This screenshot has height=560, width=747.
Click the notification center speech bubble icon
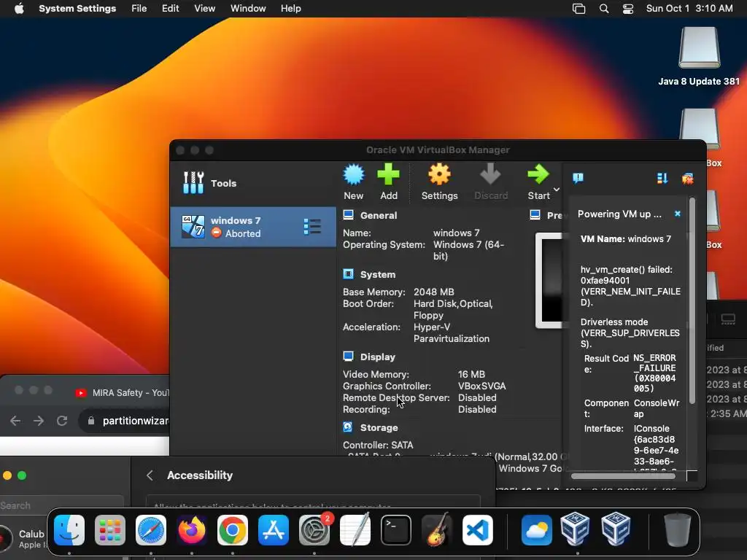578,178
